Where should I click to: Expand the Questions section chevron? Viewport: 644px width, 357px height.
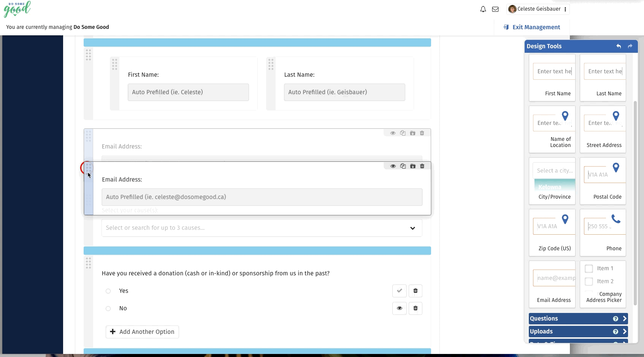pos(624,319)
